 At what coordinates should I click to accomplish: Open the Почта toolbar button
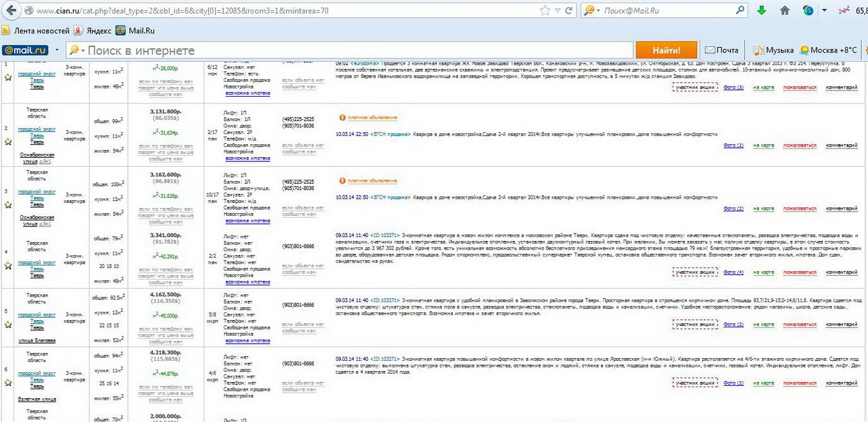(x=722, y=50)
